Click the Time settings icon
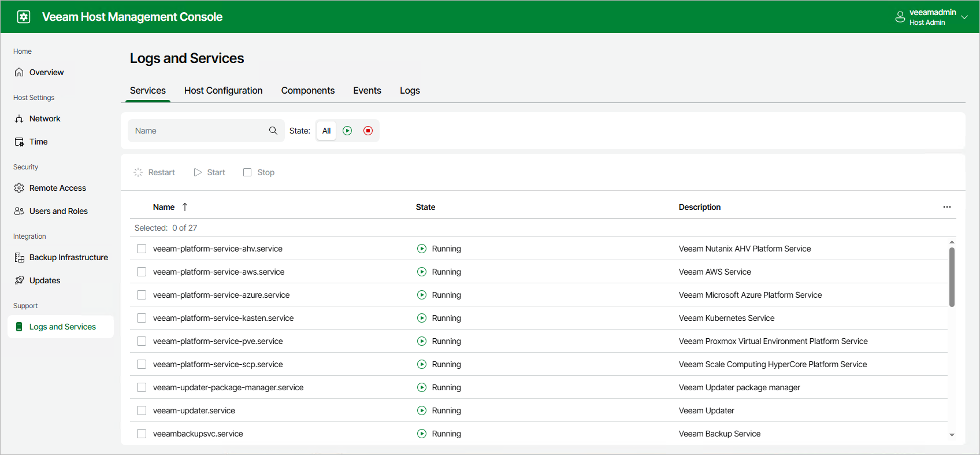 click(x=19, y=142)
